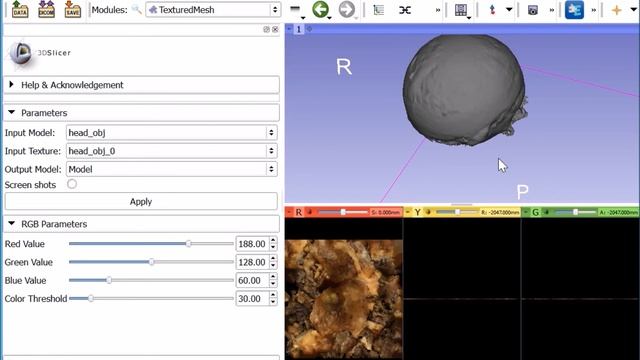640x360 pixels.
Task: Click the Green Value field showing 128.00
Action: [x=252, y=262]
